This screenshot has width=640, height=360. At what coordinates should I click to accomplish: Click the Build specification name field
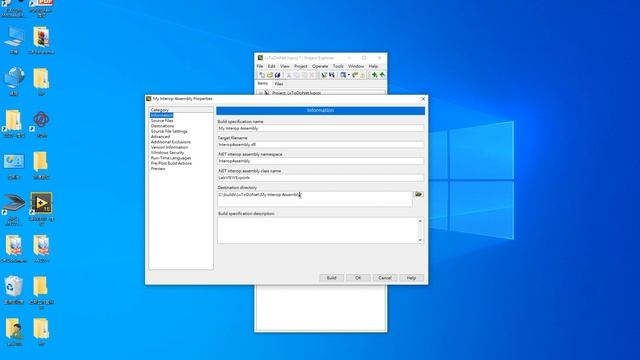(x=320, y=128)
